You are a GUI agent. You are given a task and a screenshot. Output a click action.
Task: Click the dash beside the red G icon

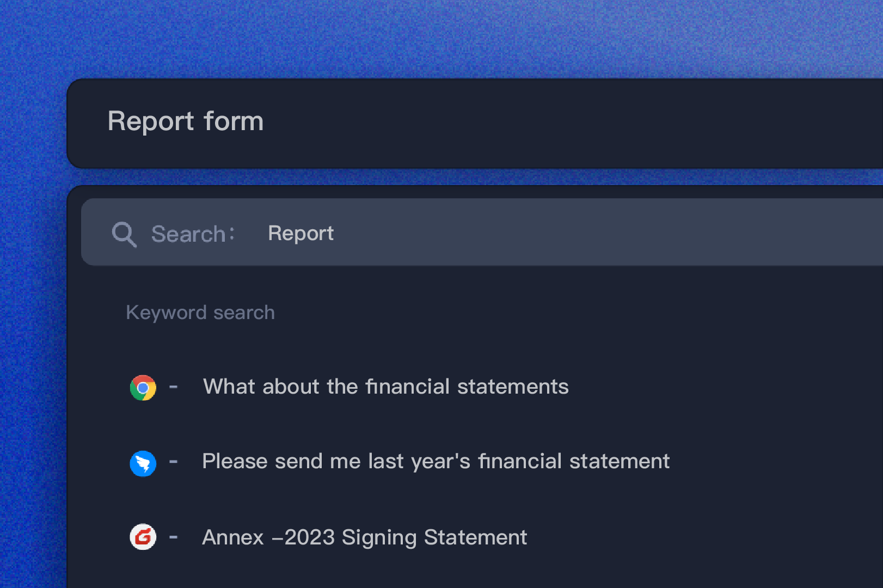click(174, 537)
